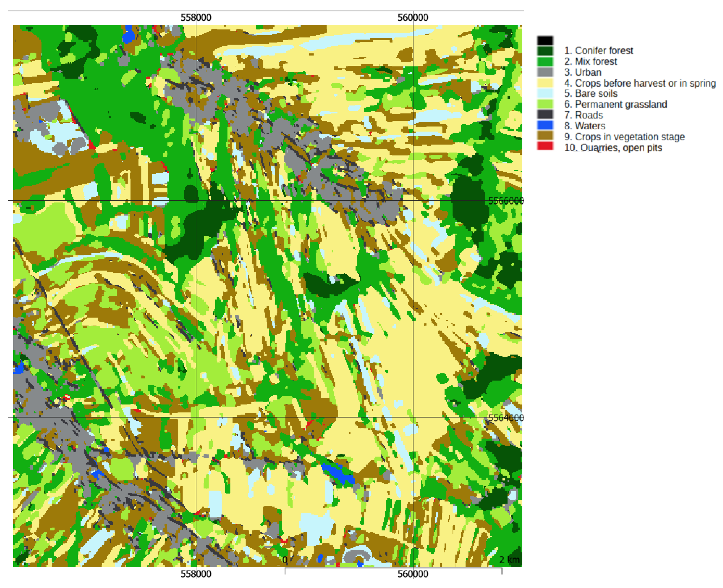The image size is (723, 588).
Task: Select the Mix forest green swatch
Action: [x=545, y=62]
